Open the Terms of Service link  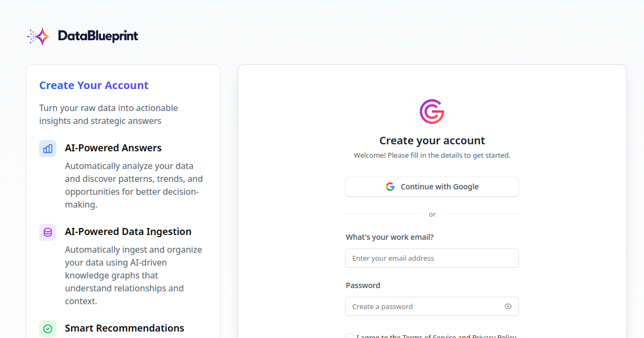click(x=429, y=336)
